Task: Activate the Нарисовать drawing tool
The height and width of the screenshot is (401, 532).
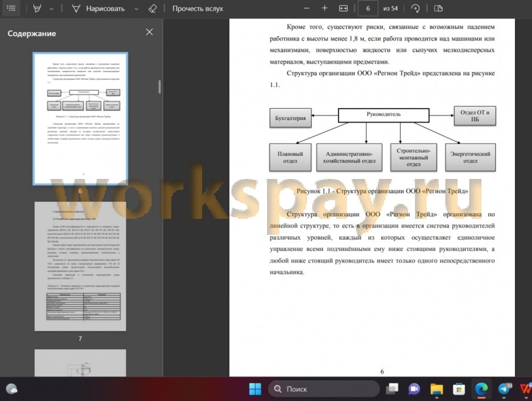Action: [x=98, y=9]
